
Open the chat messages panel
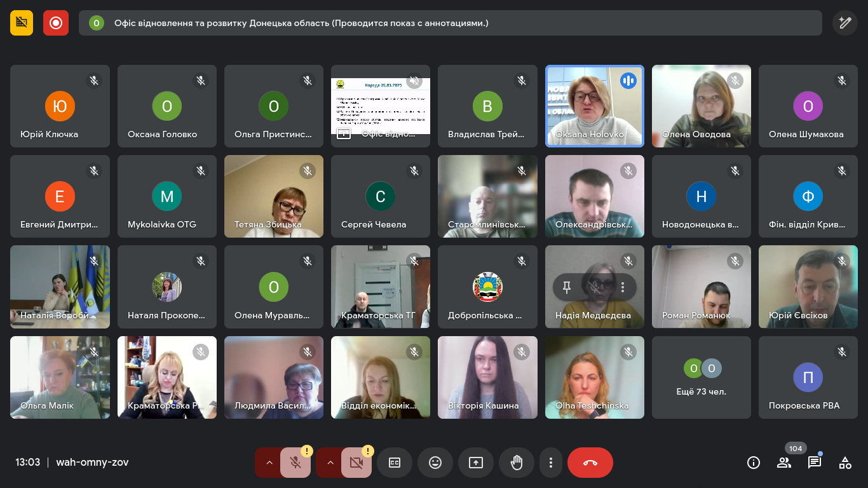click(x=815, y=463)
